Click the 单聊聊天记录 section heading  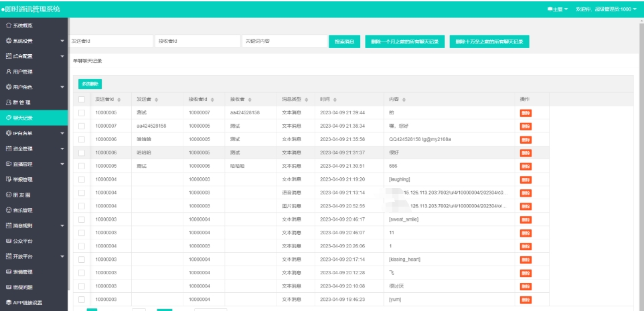(x=87, y=61)
